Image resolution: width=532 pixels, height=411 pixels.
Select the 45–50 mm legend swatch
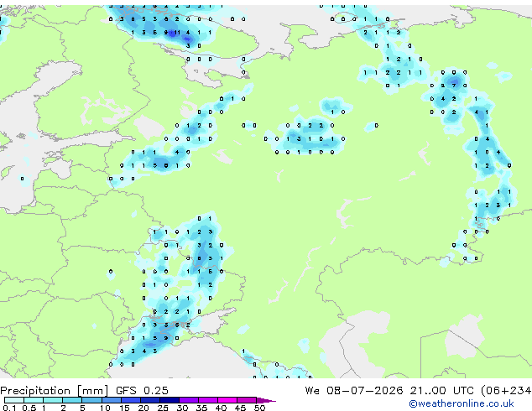[247, 400]
